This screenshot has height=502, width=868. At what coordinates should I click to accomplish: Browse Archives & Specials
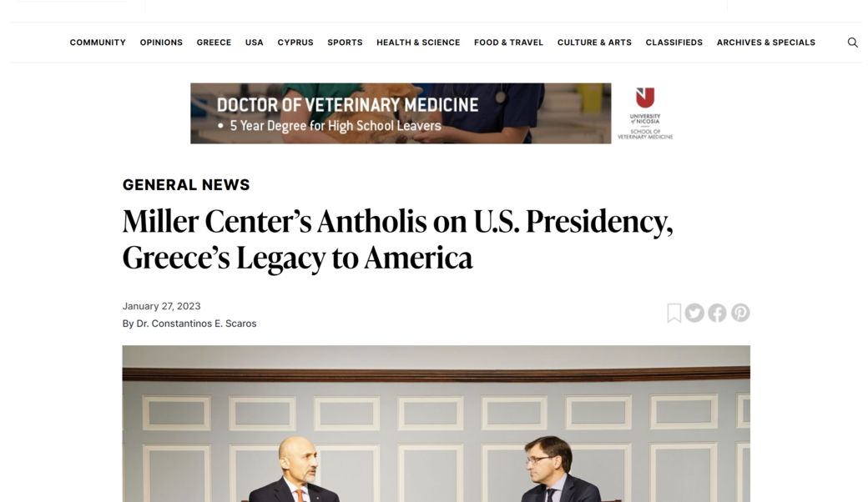pyautogui.click(x=765, y=43)
